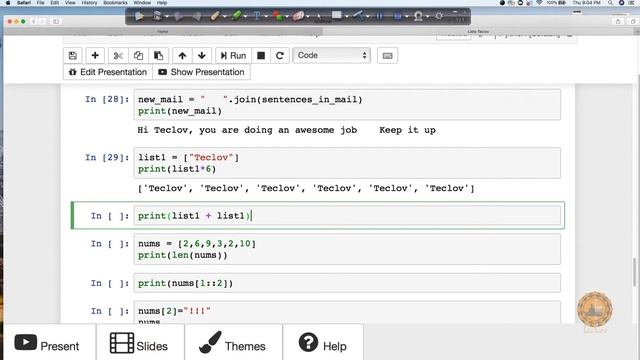
Task: Open the View menu in menu bar
Action: 70,3
